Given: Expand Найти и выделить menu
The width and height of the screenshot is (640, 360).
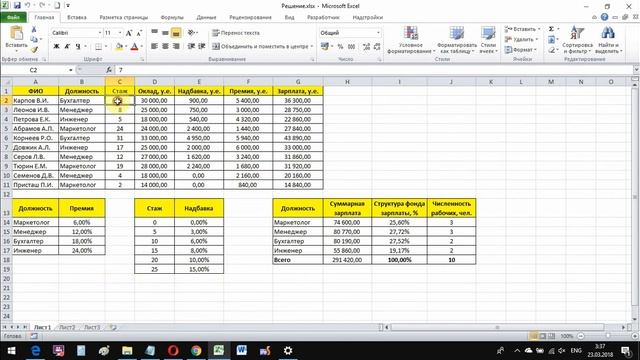Looking at the screenshot, I should pyautogui.click(x=608, y=40).
